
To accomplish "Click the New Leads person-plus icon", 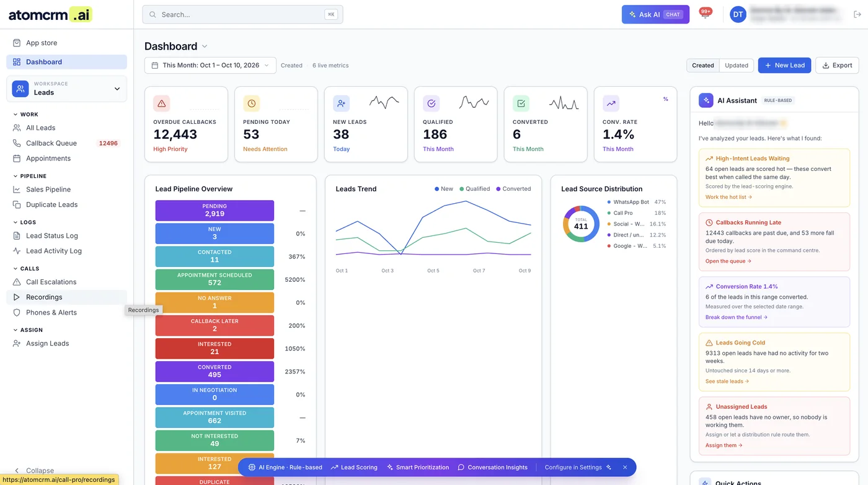I will coord(341,103).
